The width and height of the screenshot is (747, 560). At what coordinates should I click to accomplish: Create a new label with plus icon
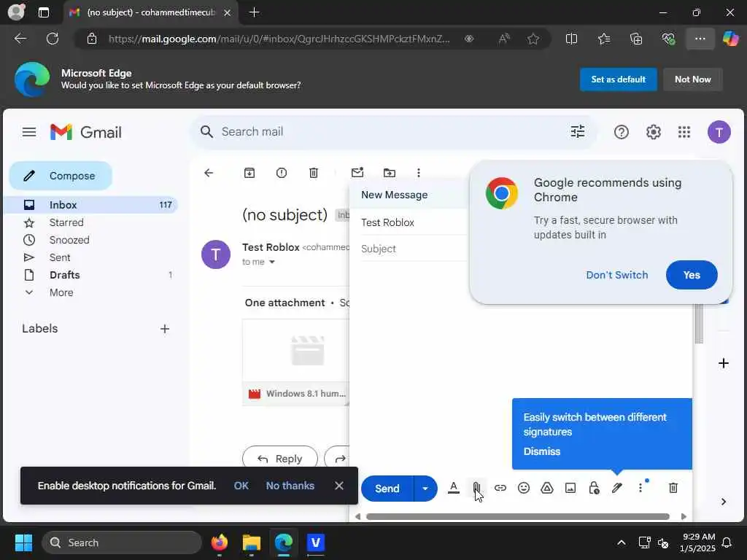pos(165,329)
